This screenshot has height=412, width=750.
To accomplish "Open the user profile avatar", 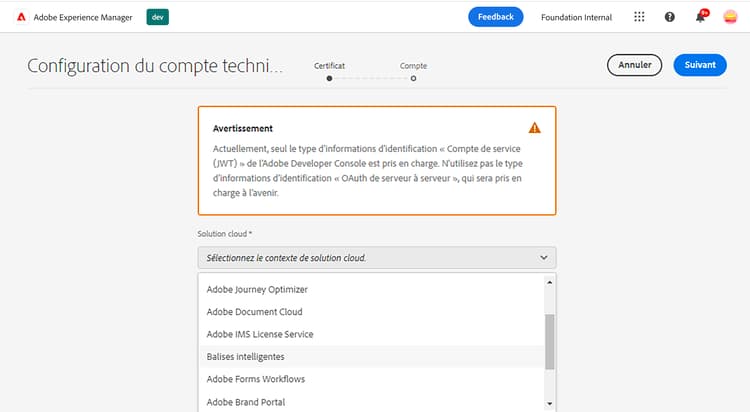I will click(730, 17).
